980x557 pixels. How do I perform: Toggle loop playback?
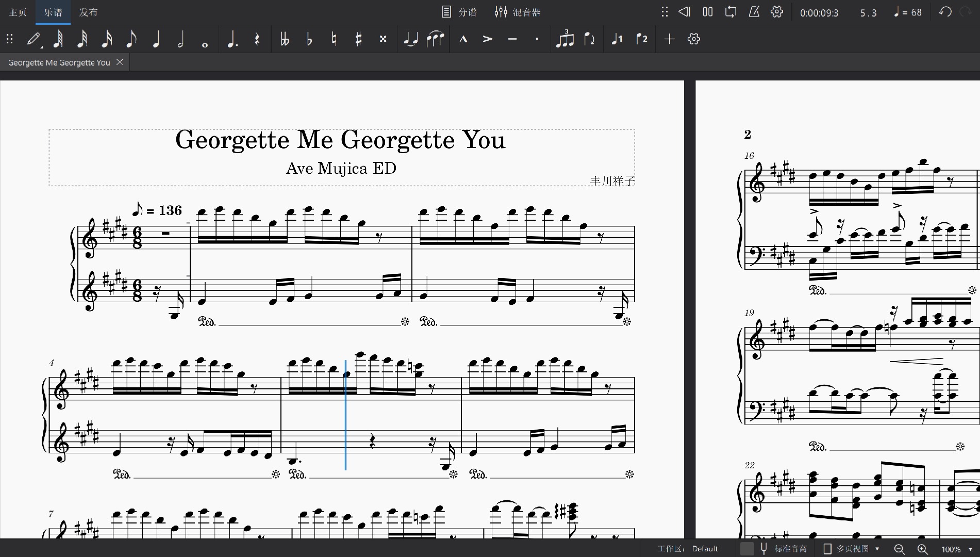coord(730,12)
